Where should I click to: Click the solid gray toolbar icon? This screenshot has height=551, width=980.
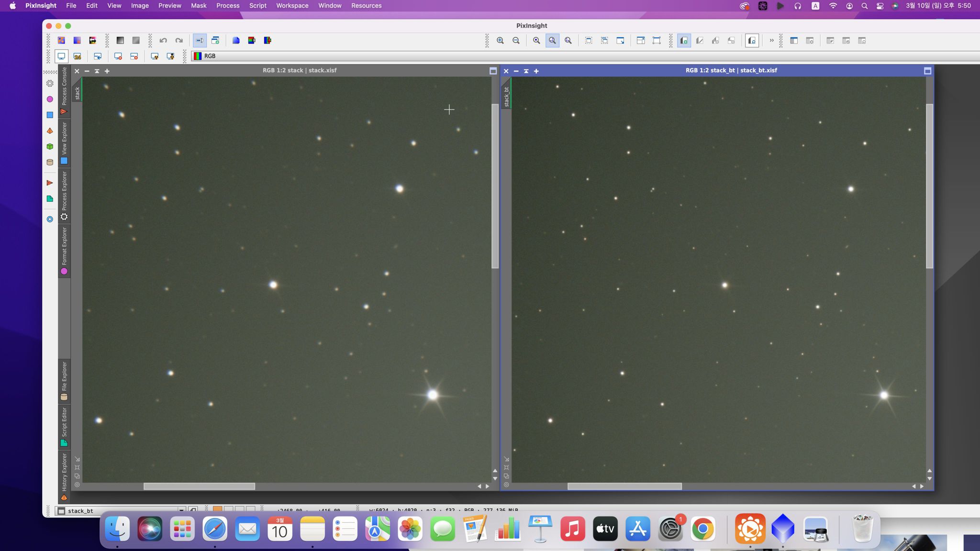pos(136,41)
